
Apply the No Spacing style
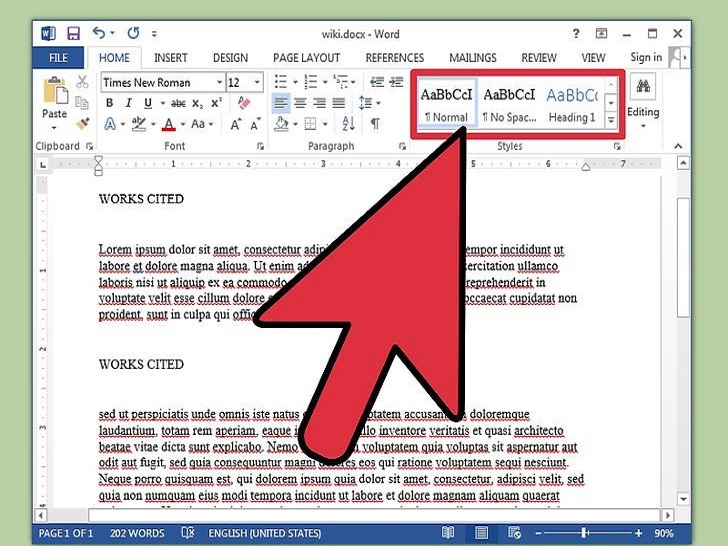point(509,104)
